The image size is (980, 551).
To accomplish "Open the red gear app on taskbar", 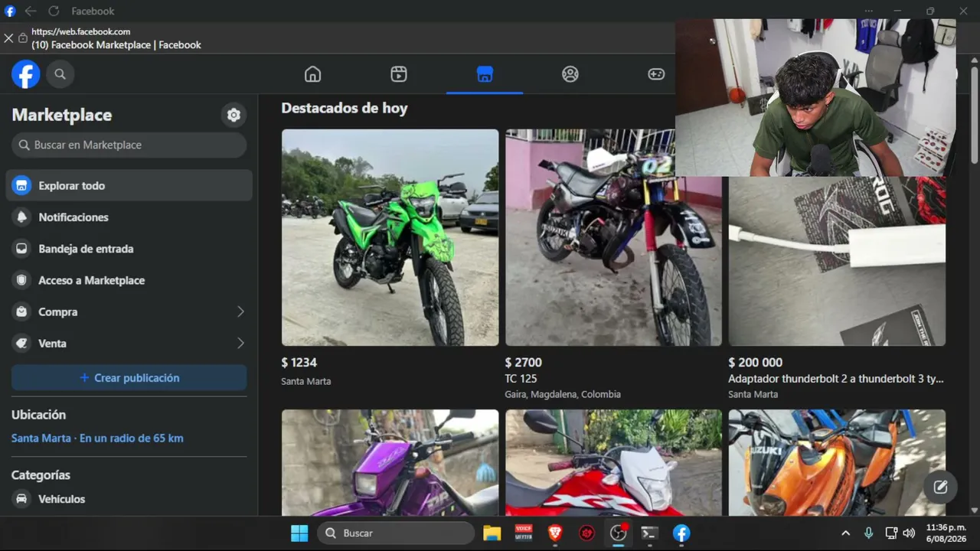I will 586,533.
